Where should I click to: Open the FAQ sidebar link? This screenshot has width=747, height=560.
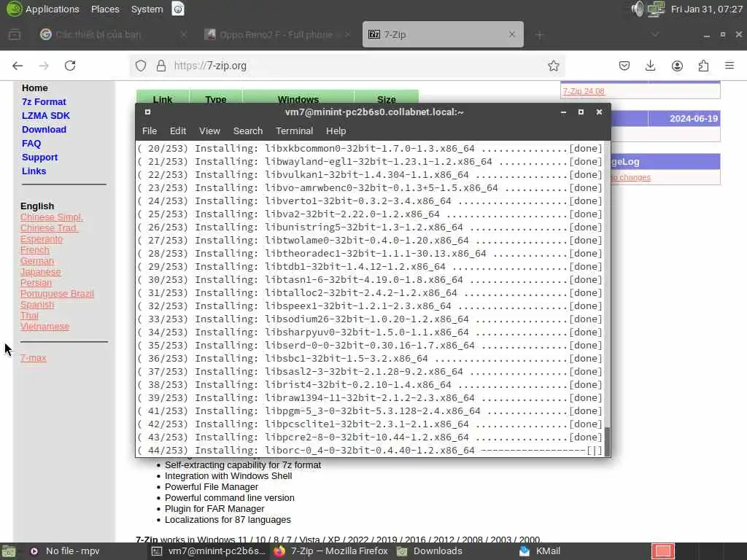coord(31,144)
